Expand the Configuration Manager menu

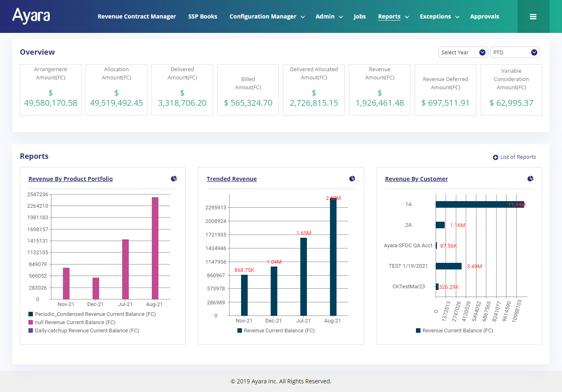pos(267,17)
